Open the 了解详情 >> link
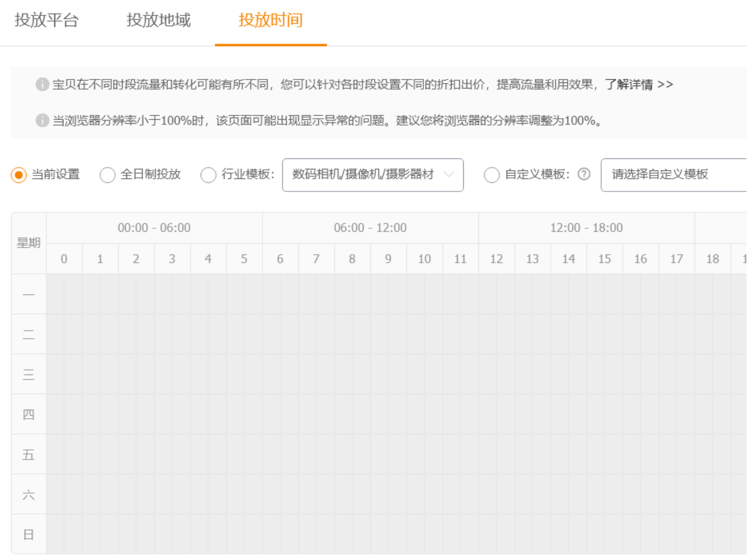 tap(638, 84)
